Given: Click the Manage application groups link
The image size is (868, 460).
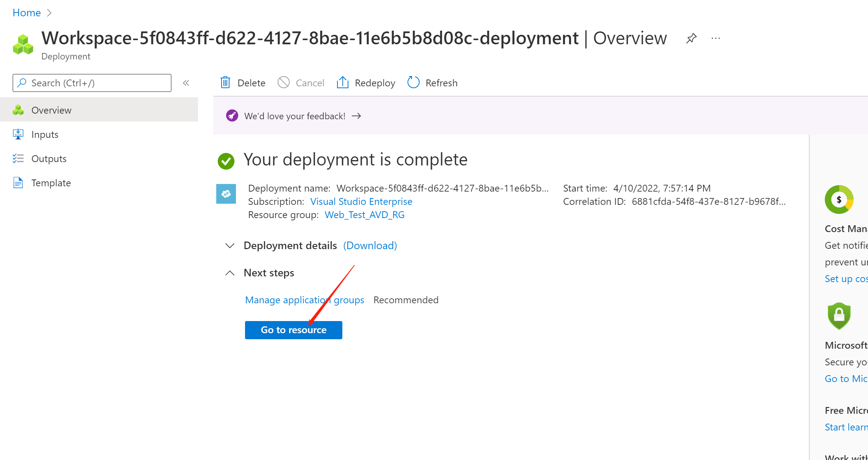Looking at the screenshot, I should [304, 299].
